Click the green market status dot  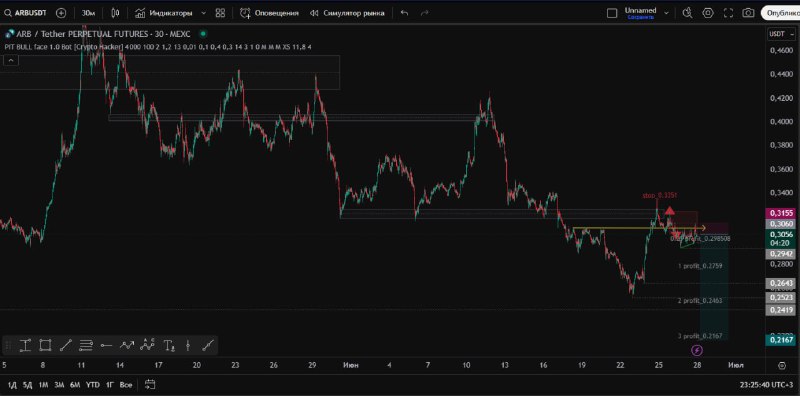(x=203, y=34)
